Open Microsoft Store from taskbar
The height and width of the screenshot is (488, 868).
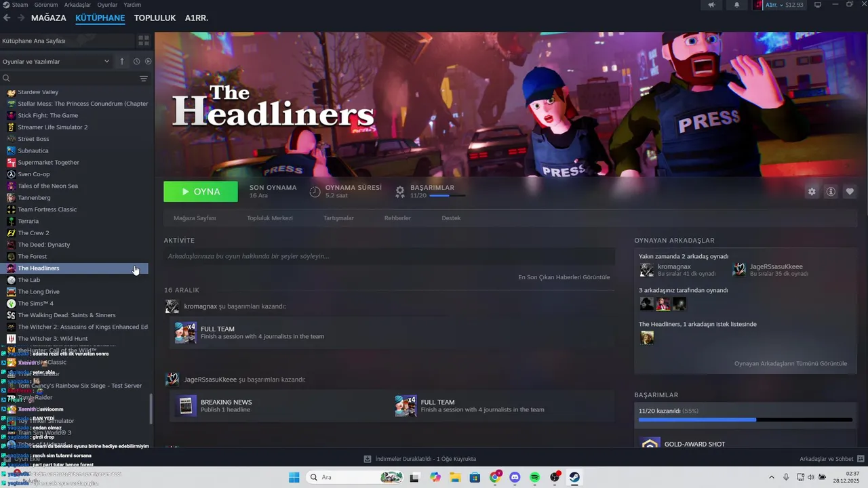[475, 477]
